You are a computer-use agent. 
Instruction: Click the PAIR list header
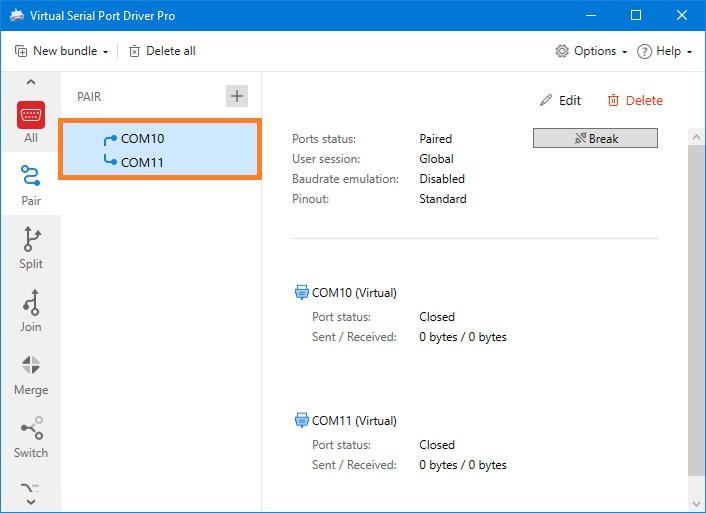pyautogui.click(x=89, y=97)
